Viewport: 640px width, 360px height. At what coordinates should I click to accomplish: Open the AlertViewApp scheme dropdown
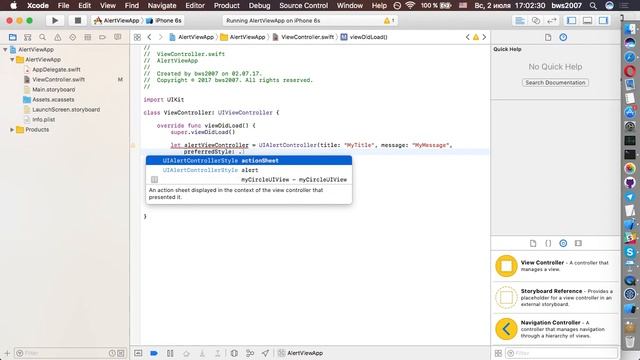[x=116, y=20]
